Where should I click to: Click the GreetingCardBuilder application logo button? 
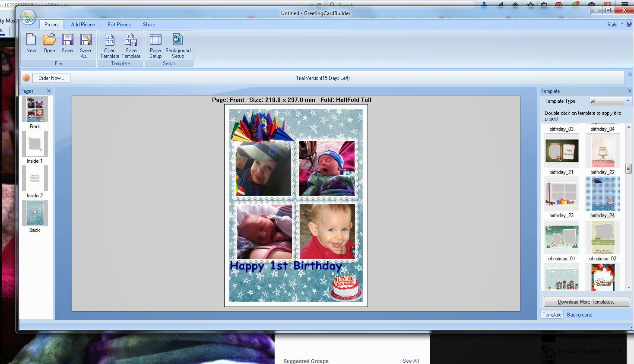[x=28, y=17]
